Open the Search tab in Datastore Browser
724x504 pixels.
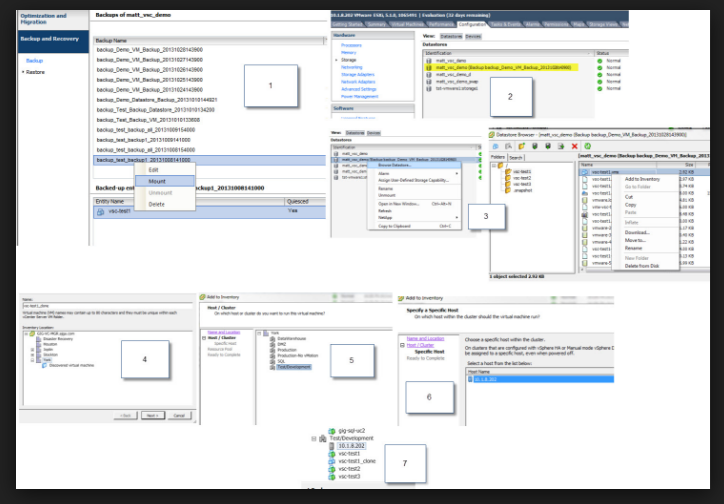click(x=516, y=157)
